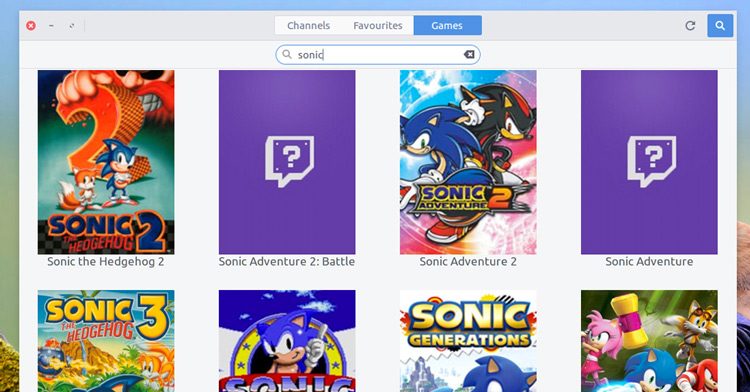Screen dimensions: 750x392
Task: Open the classic Sonic title-screen cover
Action: [287, 341]
